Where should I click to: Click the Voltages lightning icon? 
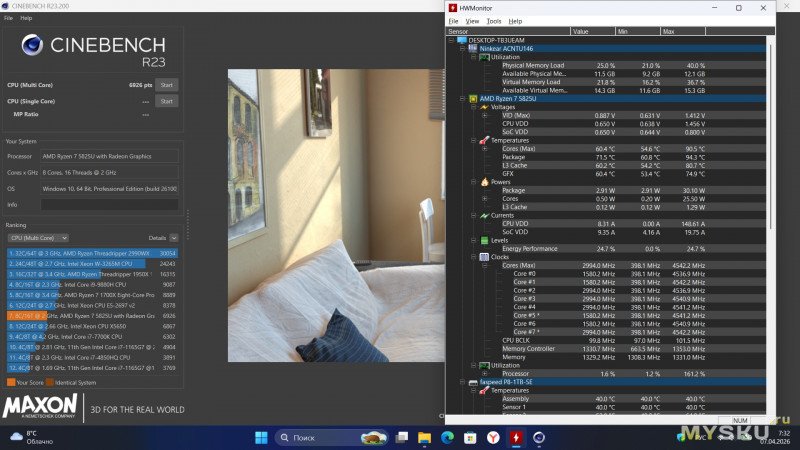click(484, 107)
